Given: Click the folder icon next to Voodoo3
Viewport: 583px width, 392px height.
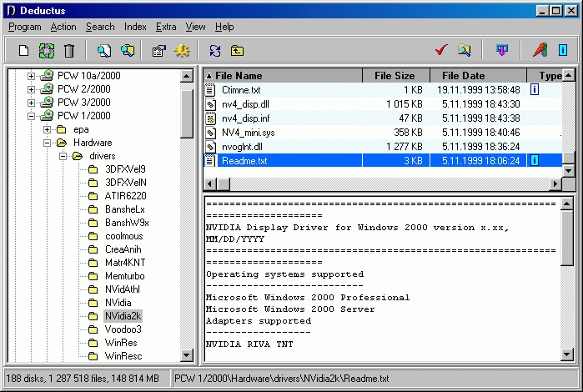Looking at the screenshot, I should point(93,329).
